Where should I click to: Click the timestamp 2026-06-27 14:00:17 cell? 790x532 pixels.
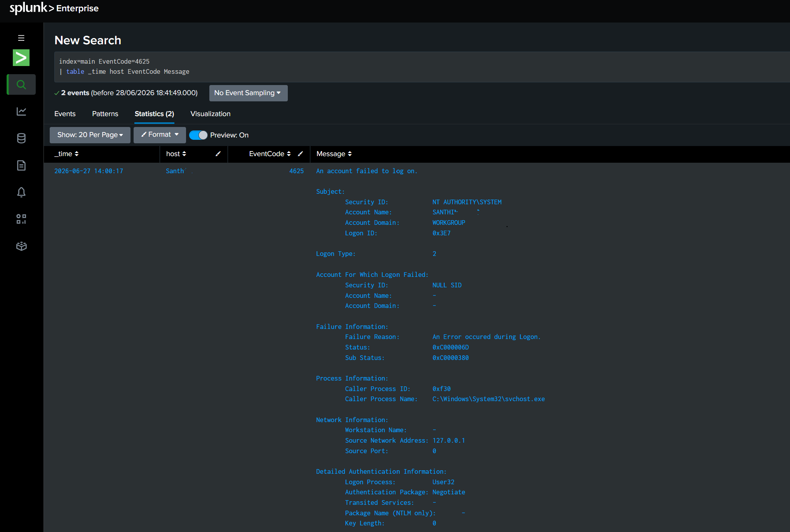(x=89, y=171)
